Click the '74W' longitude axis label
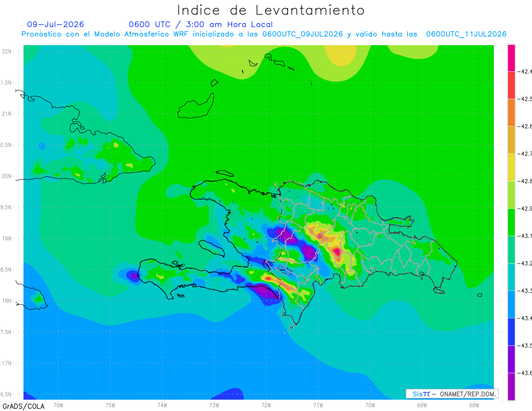This screenshot has height=411, width=532. click(162, 405)
